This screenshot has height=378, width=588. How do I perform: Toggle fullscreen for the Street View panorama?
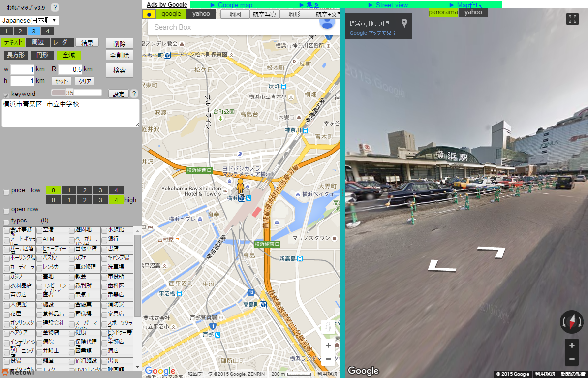point(573,19)
